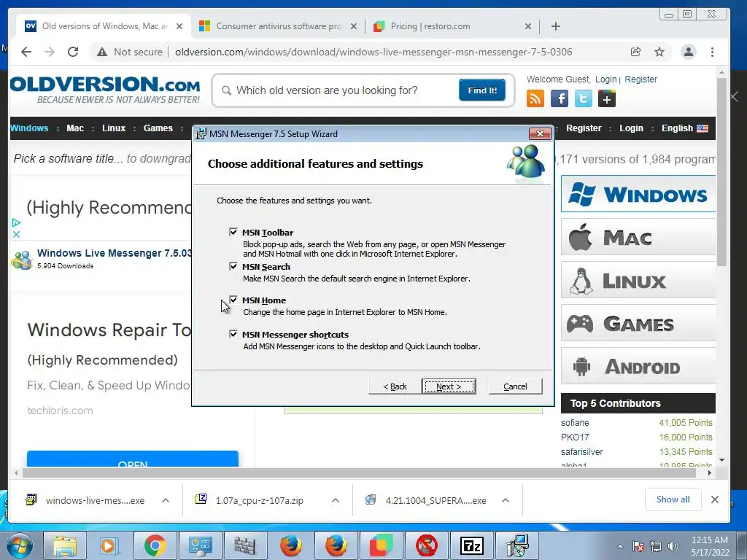Open the RSS feed icon
The width and height of the screenshot is (747, 560).
pos(535,98)
